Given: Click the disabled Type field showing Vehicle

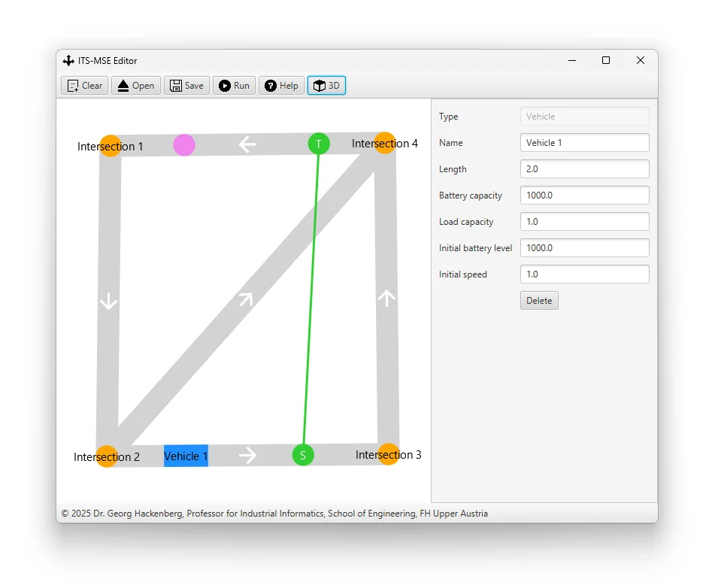Looking at the screenshot, I should [584, 117].
